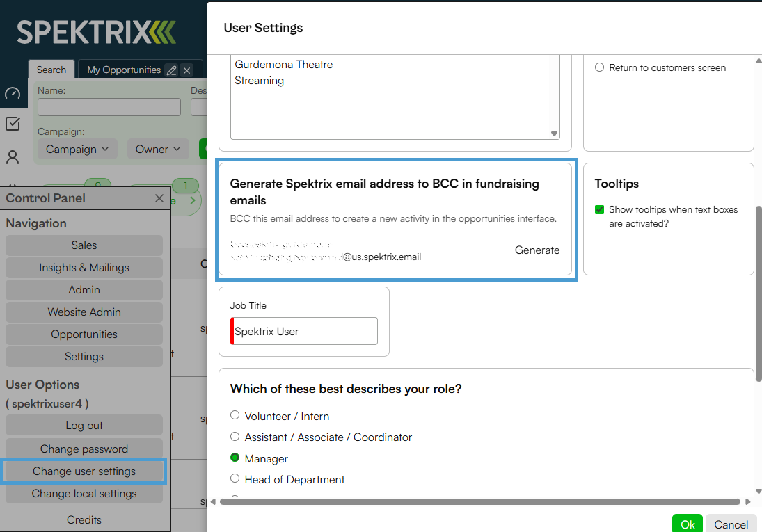Click the scroll left arrow
Screen dimensions: 762x532
[x=213, y=502]
